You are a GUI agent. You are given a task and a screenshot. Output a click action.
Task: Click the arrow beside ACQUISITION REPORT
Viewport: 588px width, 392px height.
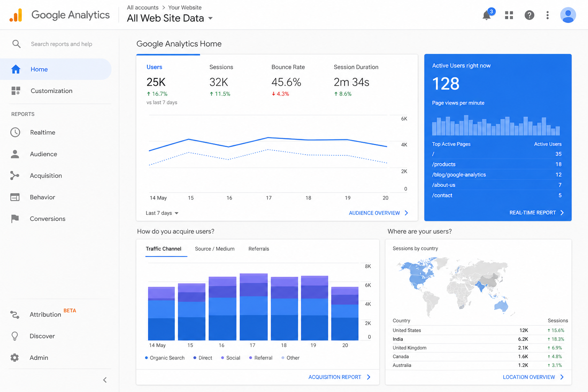pyautogui.click(x=369, y=377)
